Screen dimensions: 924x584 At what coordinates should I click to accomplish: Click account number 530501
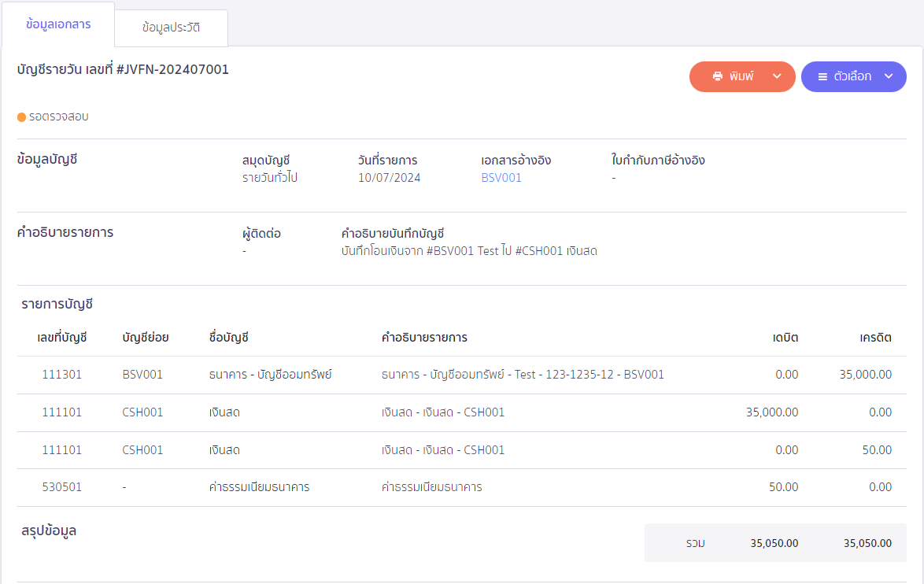click(62, 487)
